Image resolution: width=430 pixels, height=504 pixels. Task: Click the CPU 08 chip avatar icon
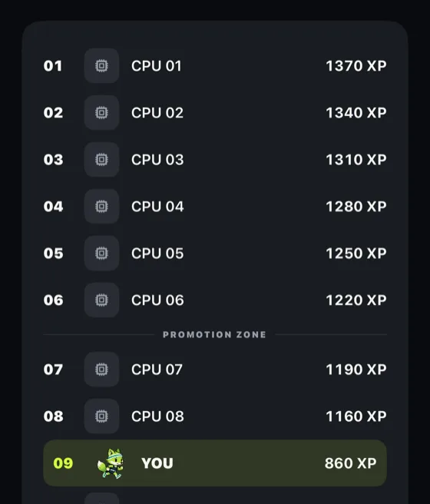pos(101,416)
